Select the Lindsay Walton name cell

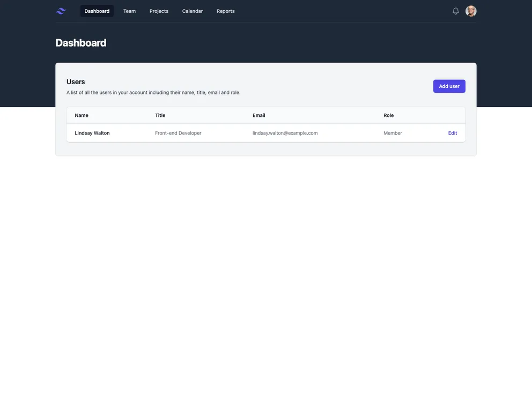click(92, 133)
